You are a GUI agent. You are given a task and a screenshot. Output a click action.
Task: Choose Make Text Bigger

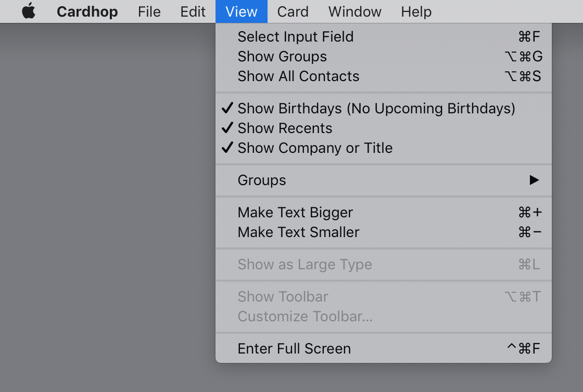(x=383, y=212)
